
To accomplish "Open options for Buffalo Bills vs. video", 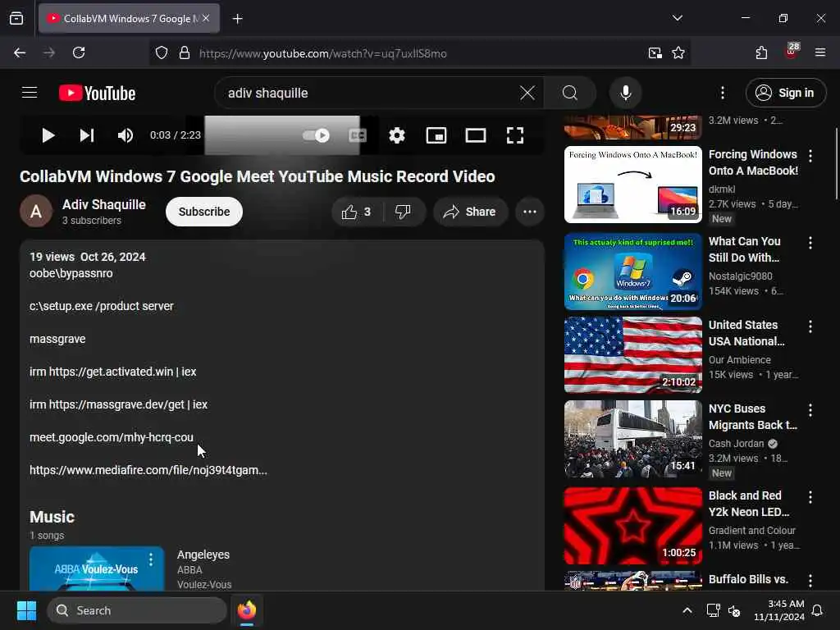I will click(810, 581).
